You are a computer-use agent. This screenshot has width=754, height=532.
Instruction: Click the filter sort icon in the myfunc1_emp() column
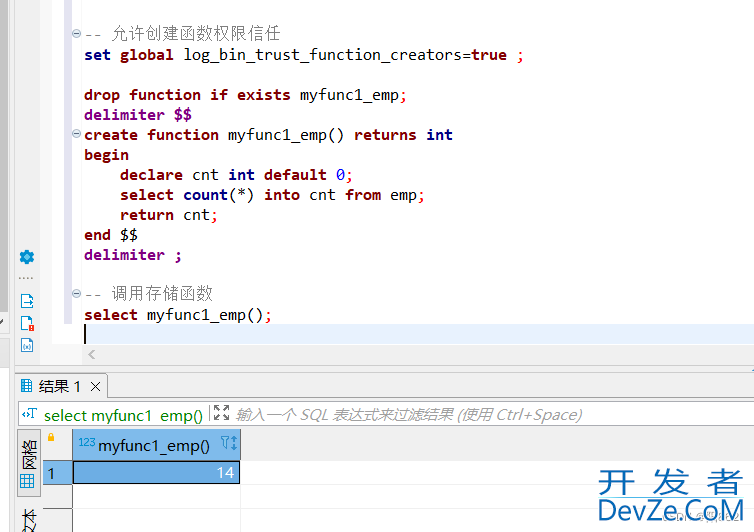[229, 443]
